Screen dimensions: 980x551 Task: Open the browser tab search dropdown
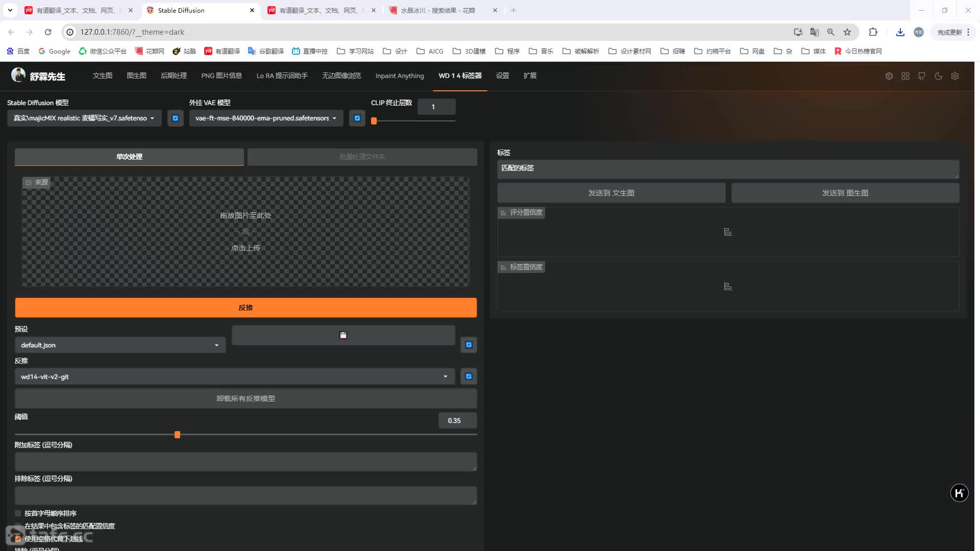pos(10,10)
